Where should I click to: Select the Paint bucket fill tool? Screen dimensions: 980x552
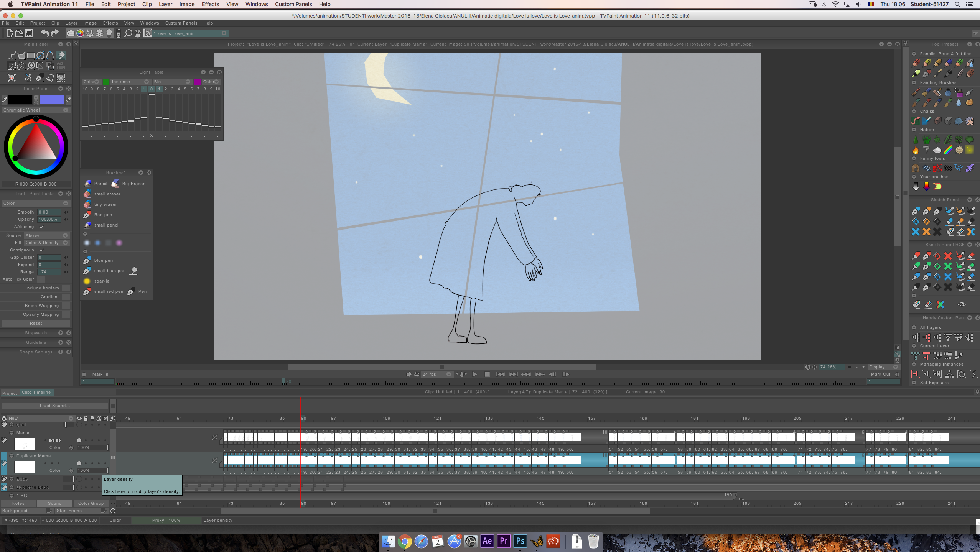[61, 55]
